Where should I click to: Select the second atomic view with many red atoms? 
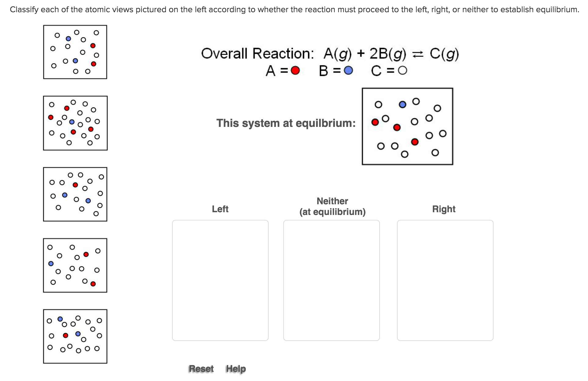pos(75,123)
